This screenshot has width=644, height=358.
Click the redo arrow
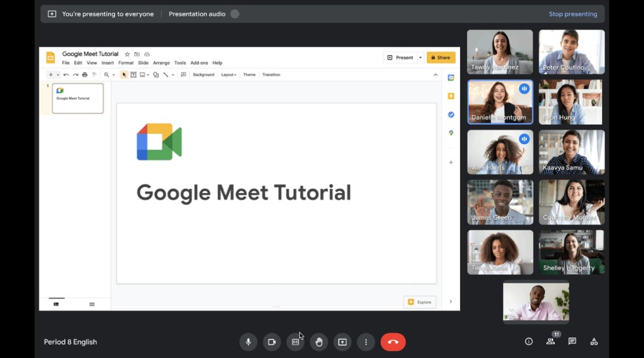75,75
